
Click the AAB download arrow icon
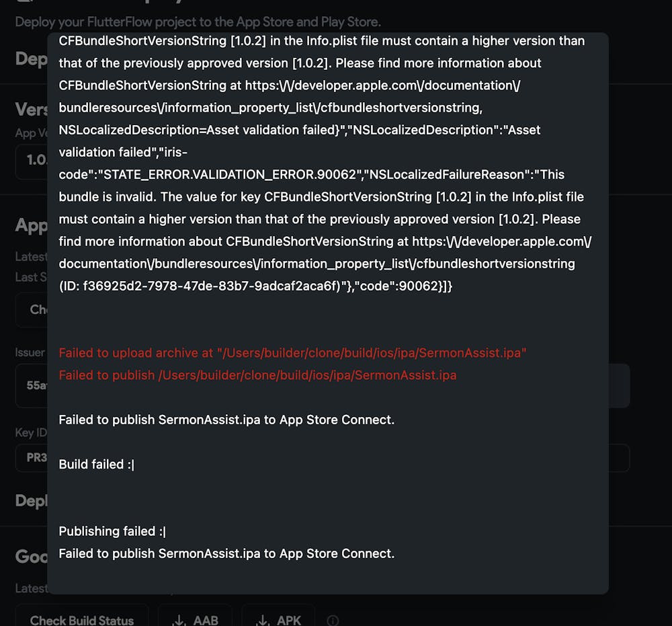179,620
